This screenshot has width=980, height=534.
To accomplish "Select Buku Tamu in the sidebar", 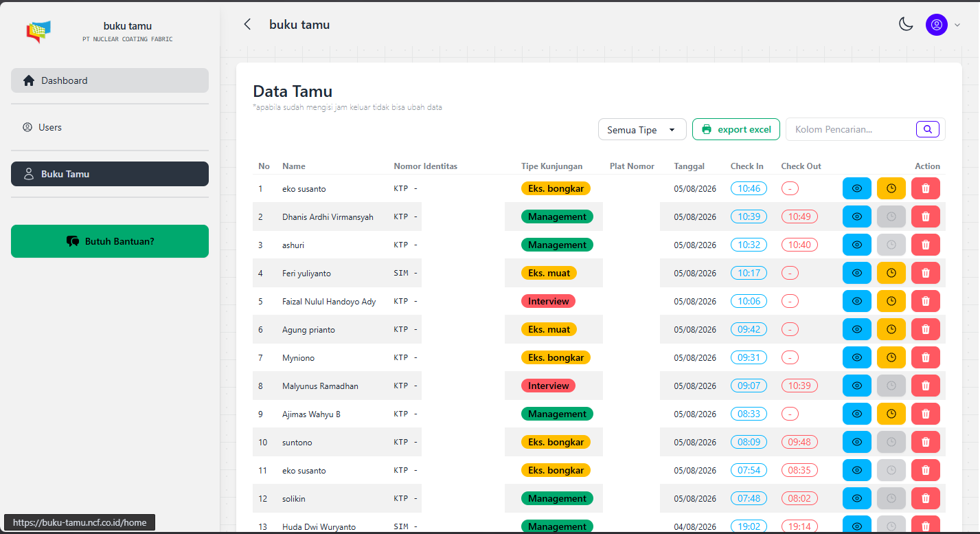I will 110,174.
